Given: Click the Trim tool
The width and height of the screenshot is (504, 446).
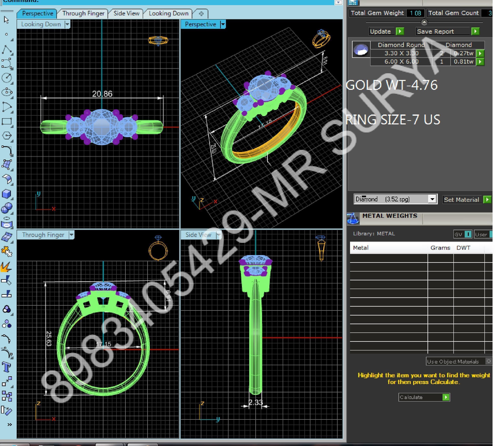Looking at the screenshot, I should (x=7, y=280).
